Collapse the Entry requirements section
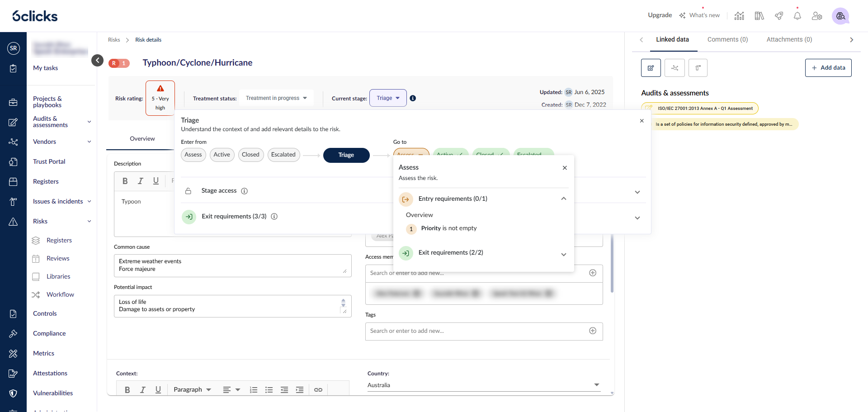Screen dimensions: 868x412 (563, 199)
